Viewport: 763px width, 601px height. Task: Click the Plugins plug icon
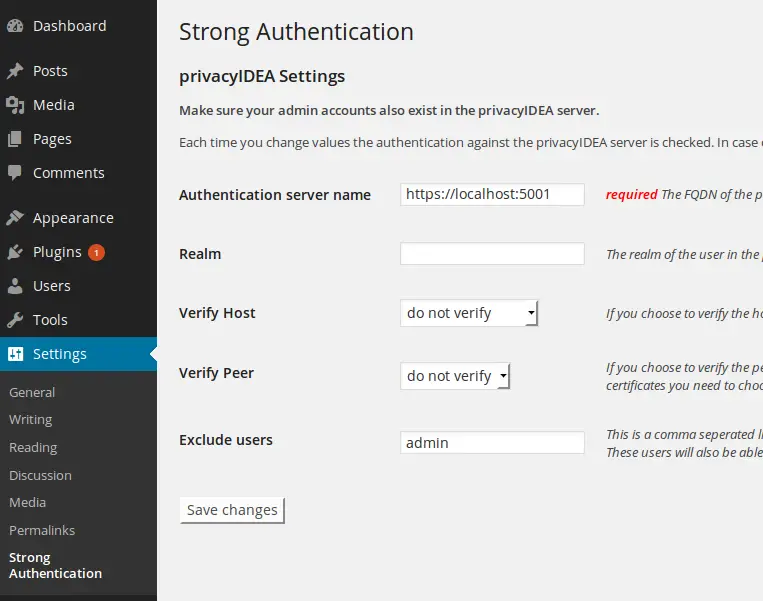[15, 252]
